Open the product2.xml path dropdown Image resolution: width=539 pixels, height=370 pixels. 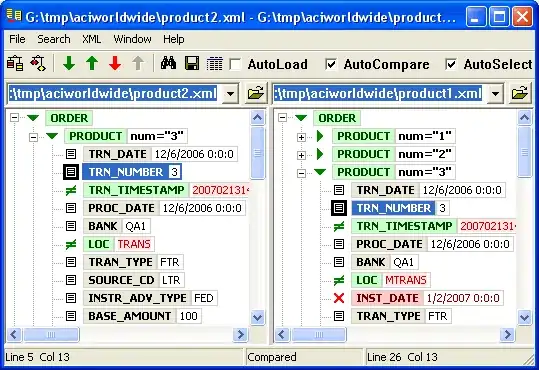click(x=230, y=93)
